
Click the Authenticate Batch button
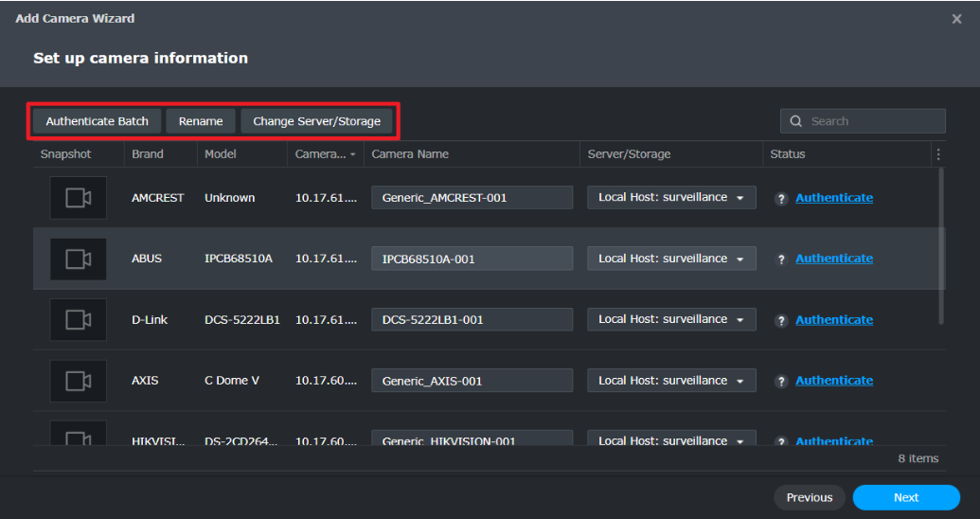coord(97,121)
